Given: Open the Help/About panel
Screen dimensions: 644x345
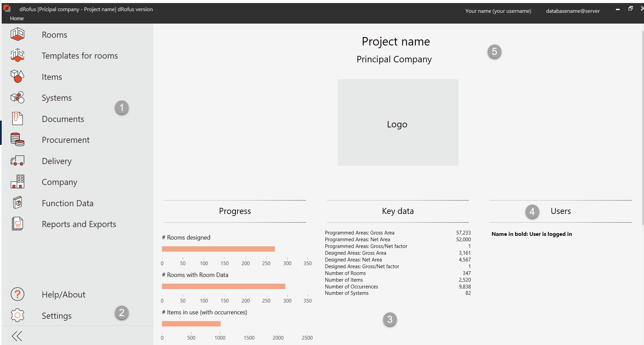Looking at the screenshot, I should coord(63,294).
